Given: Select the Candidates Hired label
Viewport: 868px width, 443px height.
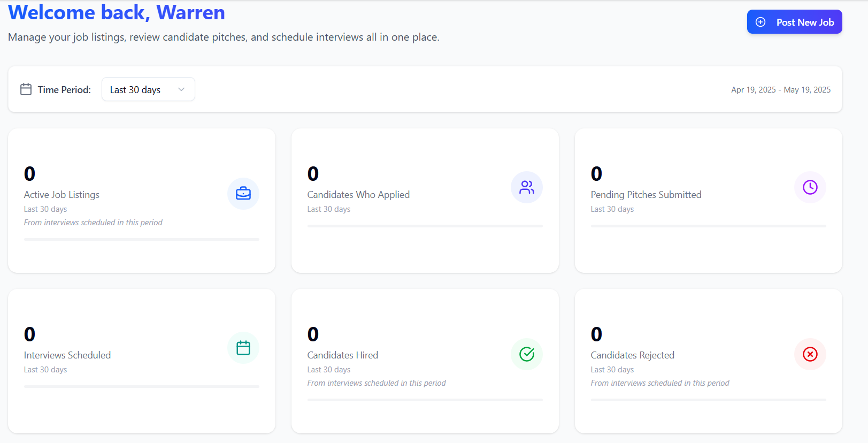Looking at the screenshot, I should [x=343, y=355].
